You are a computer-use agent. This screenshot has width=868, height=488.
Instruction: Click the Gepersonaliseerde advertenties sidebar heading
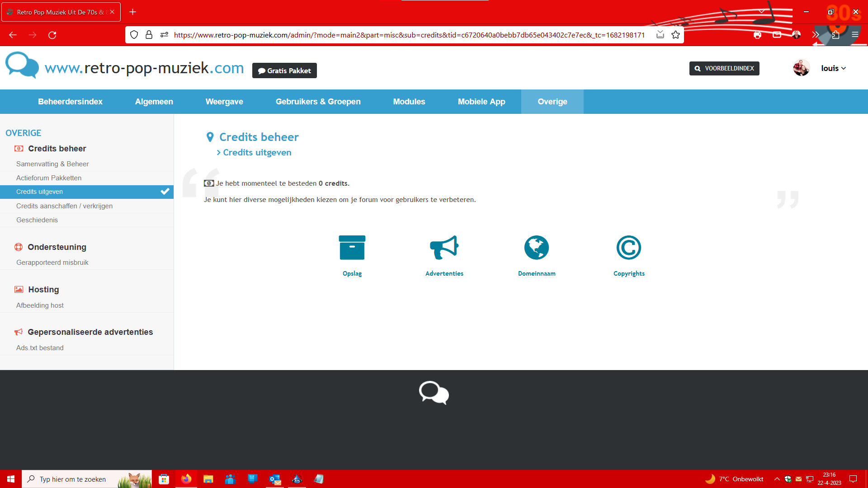(x=90, y=332)
